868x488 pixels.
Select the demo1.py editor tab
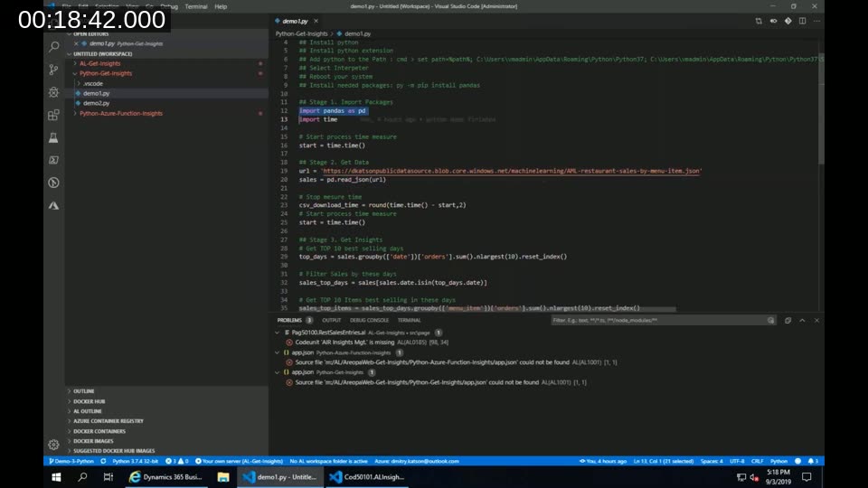pyautogui.click(x=295, y=21)
